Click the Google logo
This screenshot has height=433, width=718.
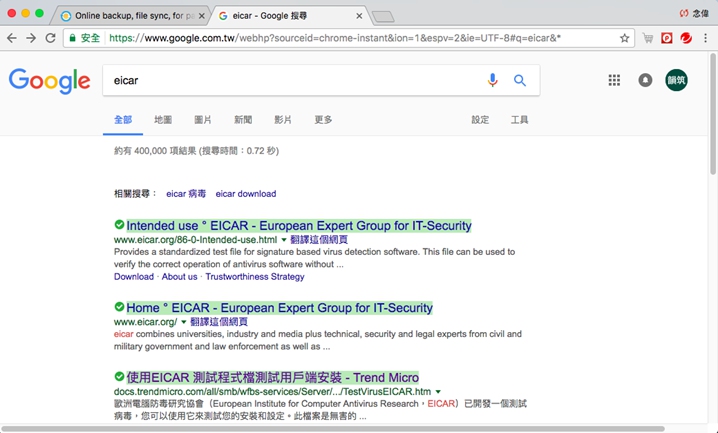49,81
